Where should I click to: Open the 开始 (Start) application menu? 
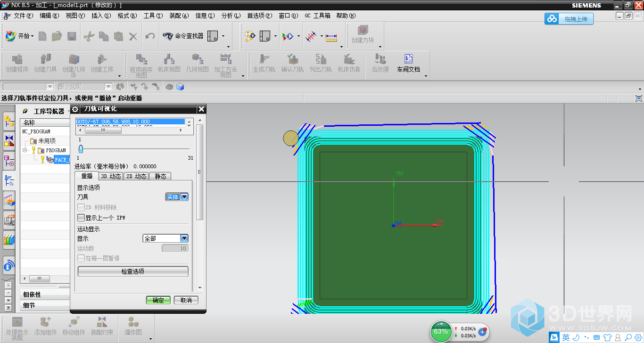[19, 36]
